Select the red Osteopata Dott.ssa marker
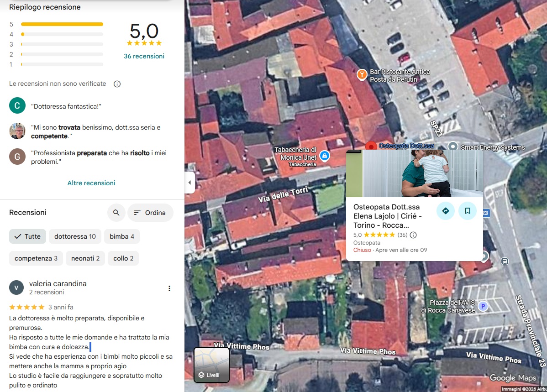 (371, 146)
